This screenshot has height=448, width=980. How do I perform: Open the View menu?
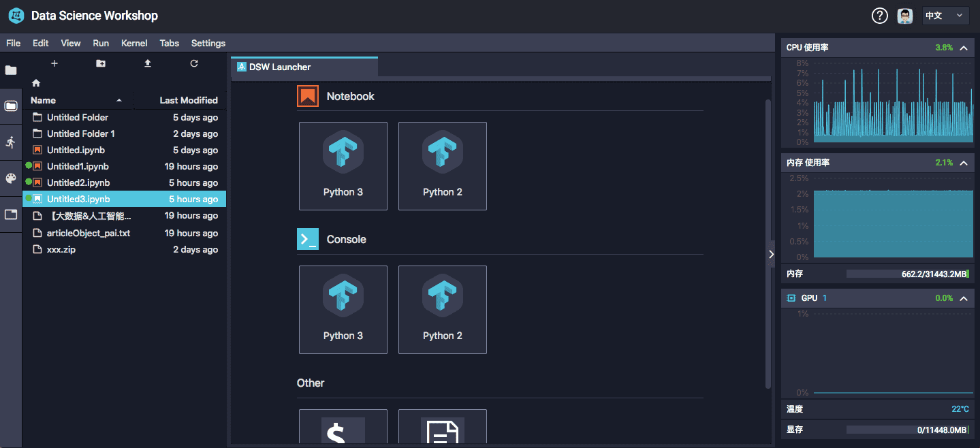tap(71, 43)
